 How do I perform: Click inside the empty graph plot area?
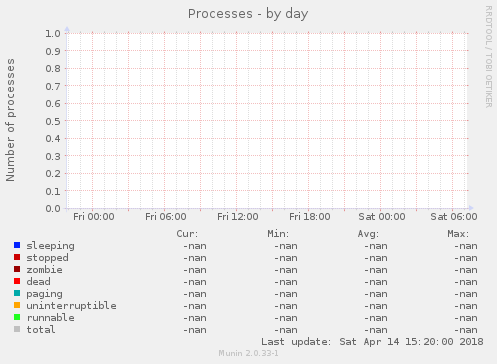click(267, 121)
